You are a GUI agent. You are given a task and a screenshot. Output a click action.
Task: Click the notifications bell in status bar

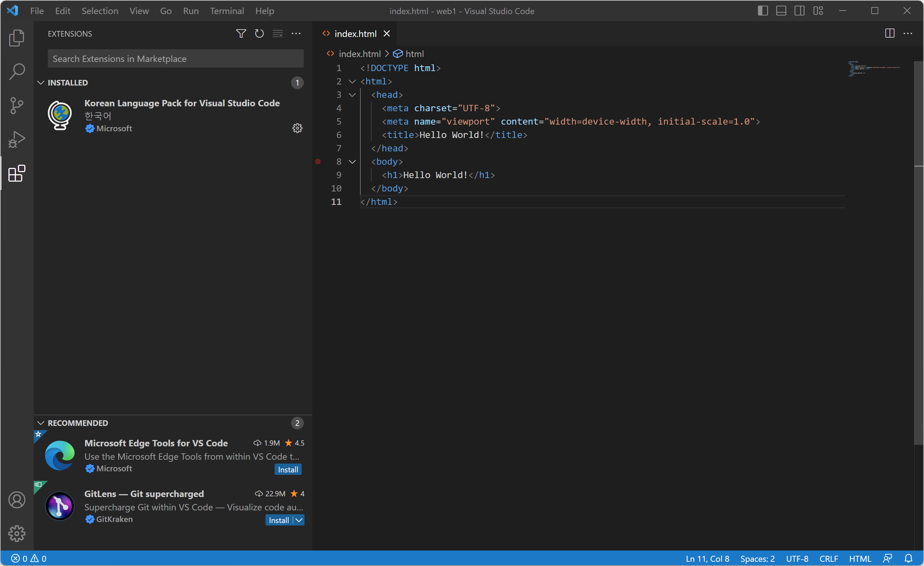click(x=908, y=559)
